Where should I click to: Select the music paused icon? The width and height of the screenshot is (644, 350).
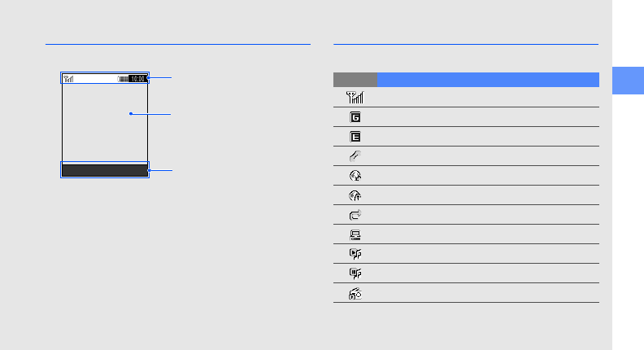pos(355,273)
